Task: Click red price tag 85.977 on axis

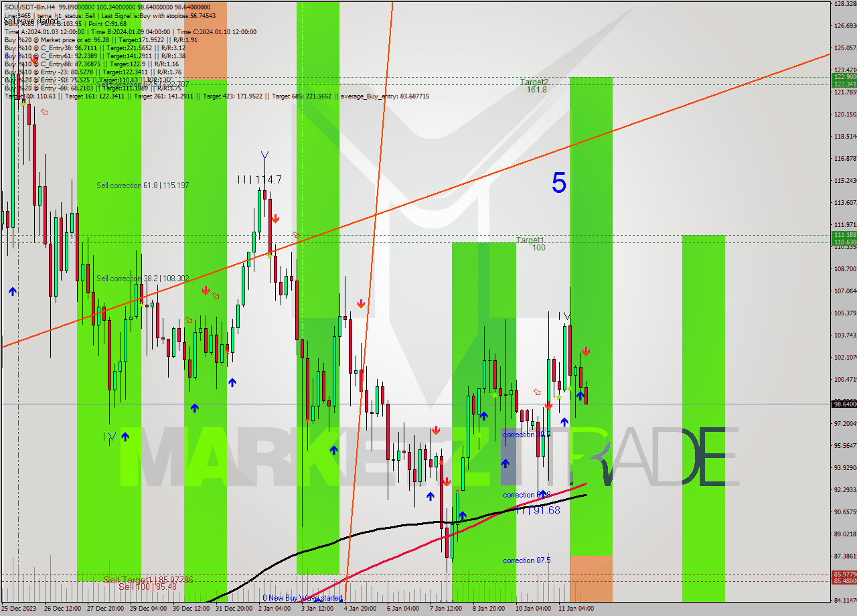Action: coord(844,574)
